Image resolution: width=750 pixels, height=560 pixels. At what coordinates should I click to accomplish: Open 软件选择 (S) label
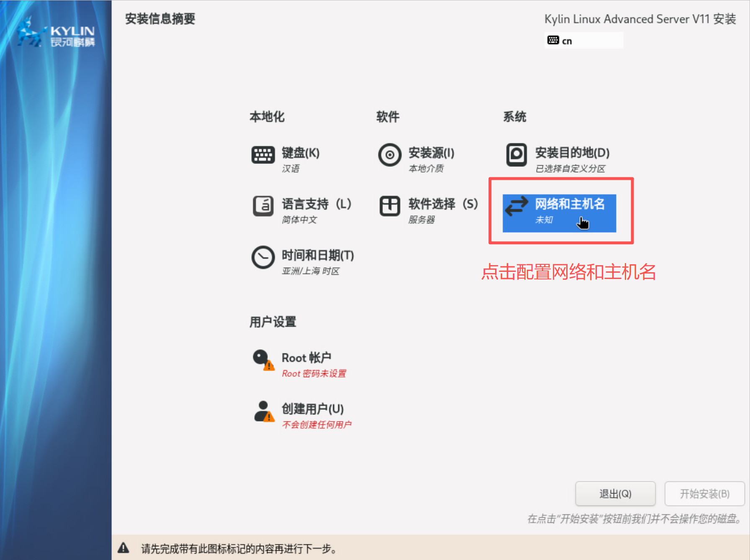443,204
